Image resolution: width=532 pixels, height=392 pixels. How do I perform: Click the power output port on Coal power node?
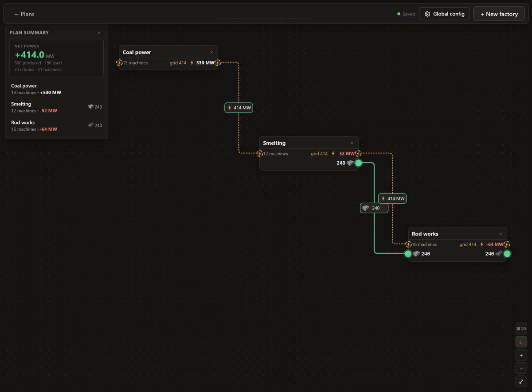218,63
